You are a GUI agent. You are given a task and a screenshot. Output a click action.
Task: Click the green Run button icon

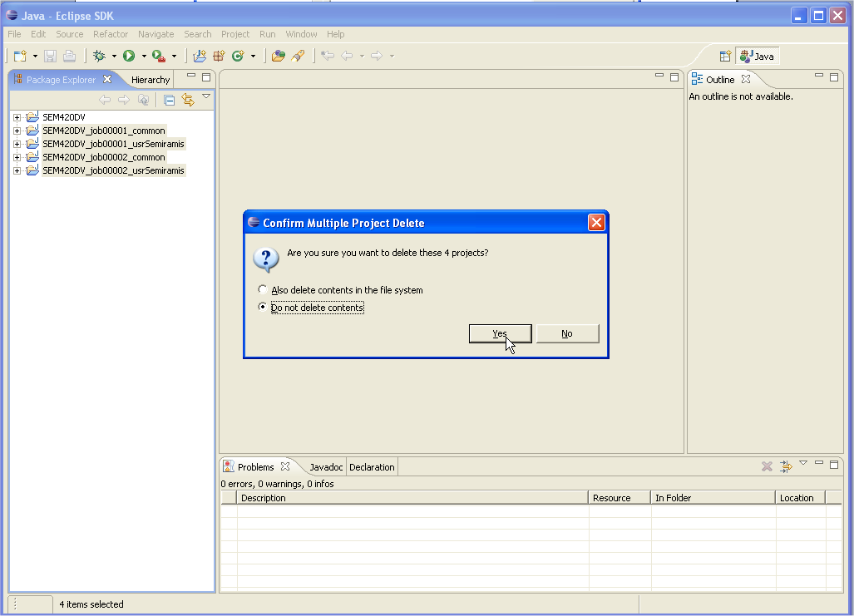coord(129,56)
